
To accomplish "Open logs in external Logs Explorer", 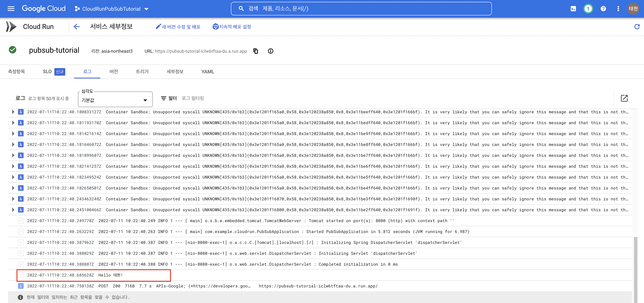I will [624, 98].
